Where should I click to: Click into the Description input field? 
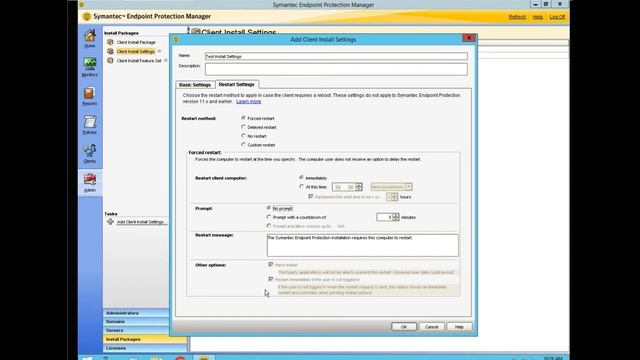[x=336, y=69]
